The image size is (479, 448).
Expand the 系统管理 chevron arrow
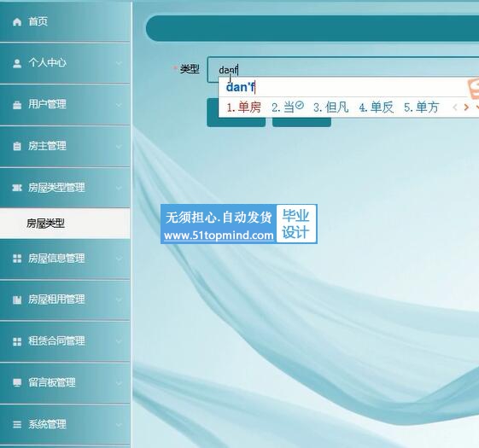[x=119, y=424]
